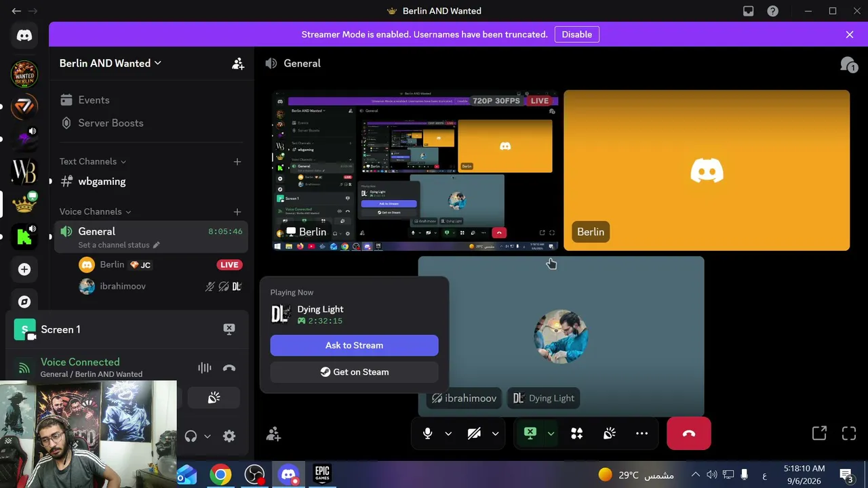Disable Streamer Mode in purple banner
Screen dimensions: 868x488
577,35
